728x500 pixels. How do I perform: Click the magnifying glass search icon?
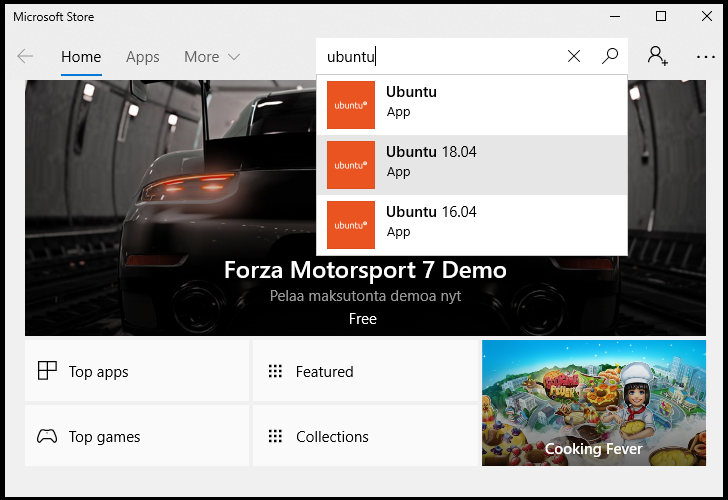coord(610,57)
